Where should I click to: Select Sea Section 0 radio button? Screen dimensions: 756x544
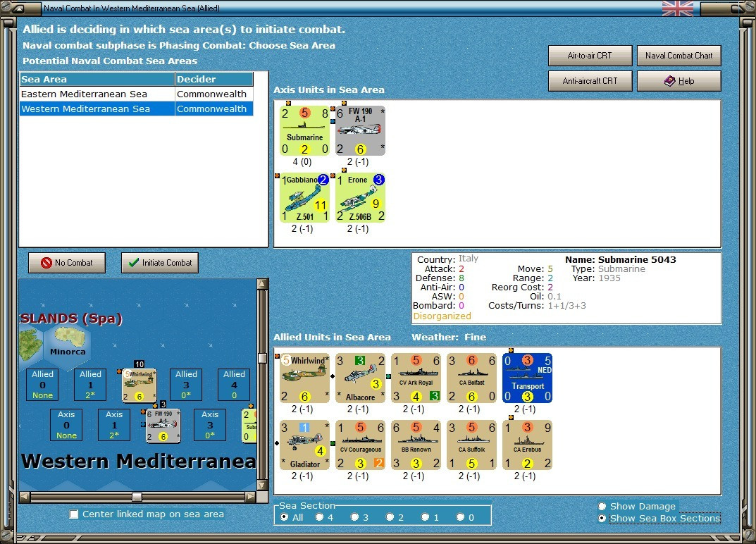click(x=461, y=517)
